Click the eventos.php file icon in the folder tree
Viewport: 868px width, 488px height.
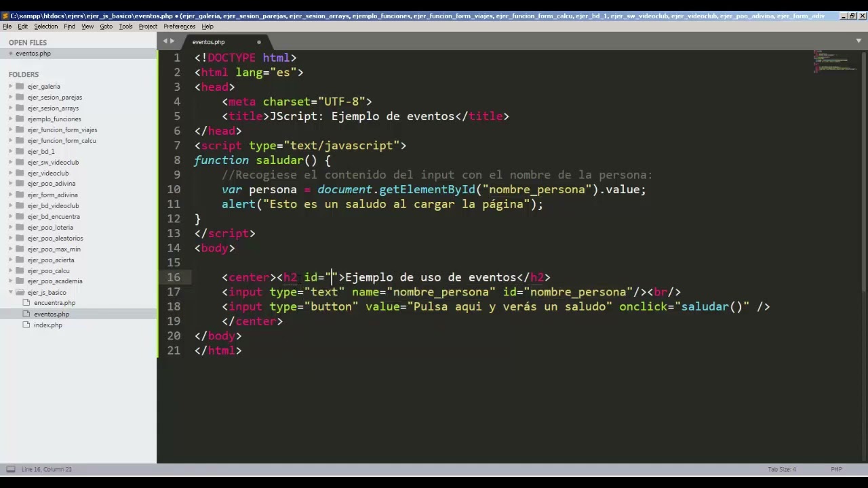pos(27,314)
